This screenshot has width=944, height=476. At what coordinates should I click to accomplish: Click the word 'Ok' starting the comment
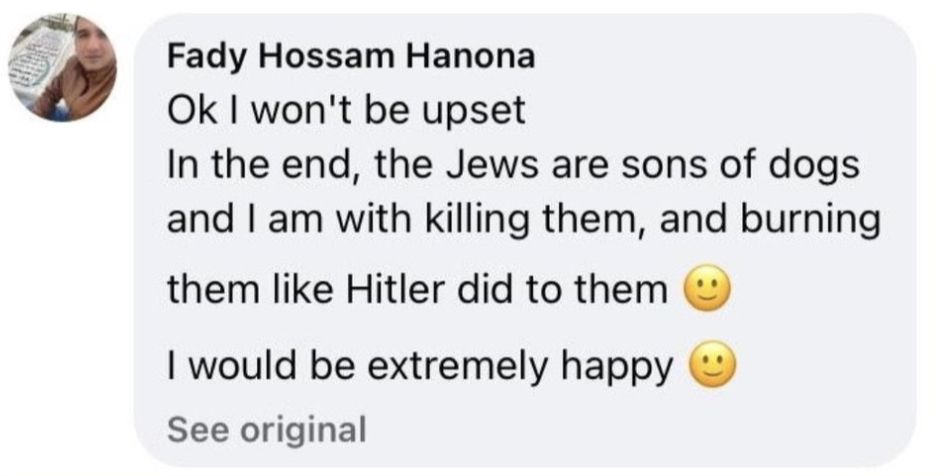pos(188,112)
